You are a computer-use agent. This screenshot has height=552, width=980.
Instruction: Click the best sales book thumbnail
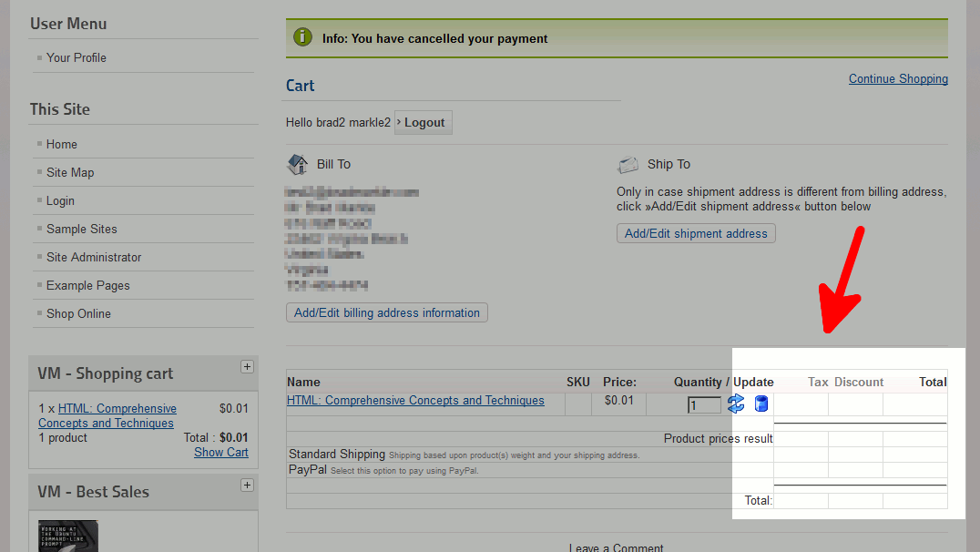click(68, 537)
